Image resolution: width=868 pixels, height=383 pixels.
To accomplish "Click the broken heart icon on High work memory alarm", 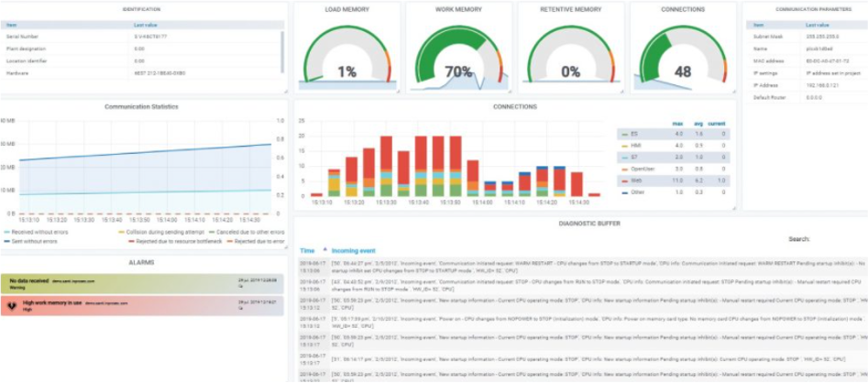I will (x=12, y=305).
